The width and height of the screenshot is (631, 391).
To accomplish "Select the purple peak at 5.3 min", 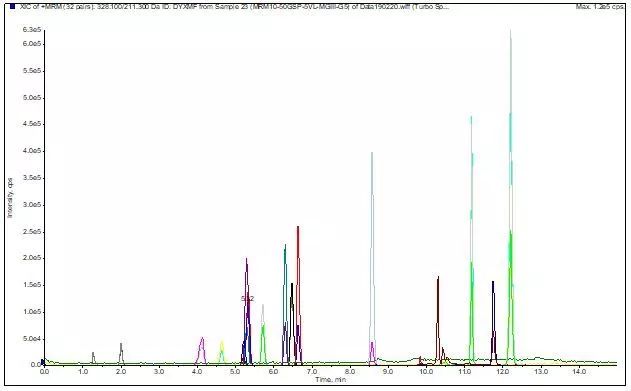I will 247,311.
